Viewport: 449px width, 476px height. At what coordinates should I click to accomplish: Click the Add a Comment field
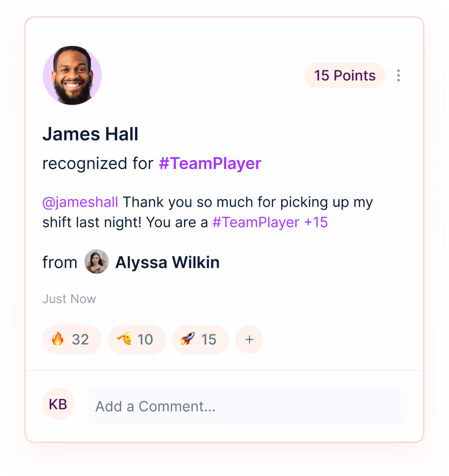(247, 406)
